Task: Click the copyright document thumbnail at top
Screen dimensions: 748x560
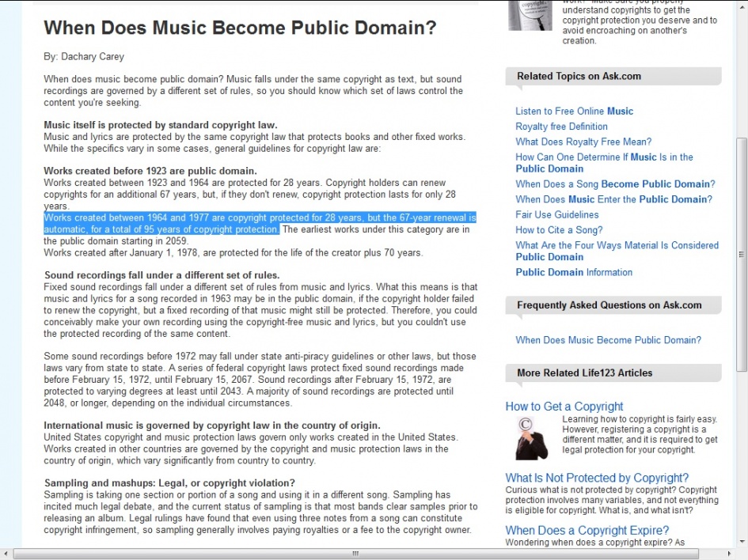Action: [530, 15]
